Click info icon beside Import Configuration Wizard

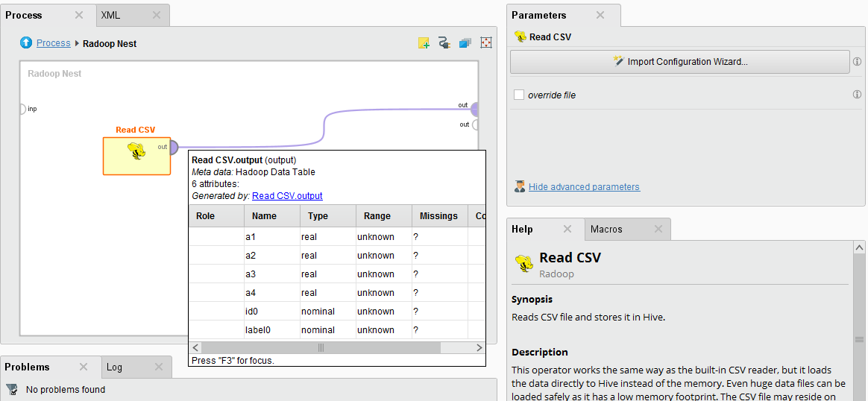click(857, 62)
